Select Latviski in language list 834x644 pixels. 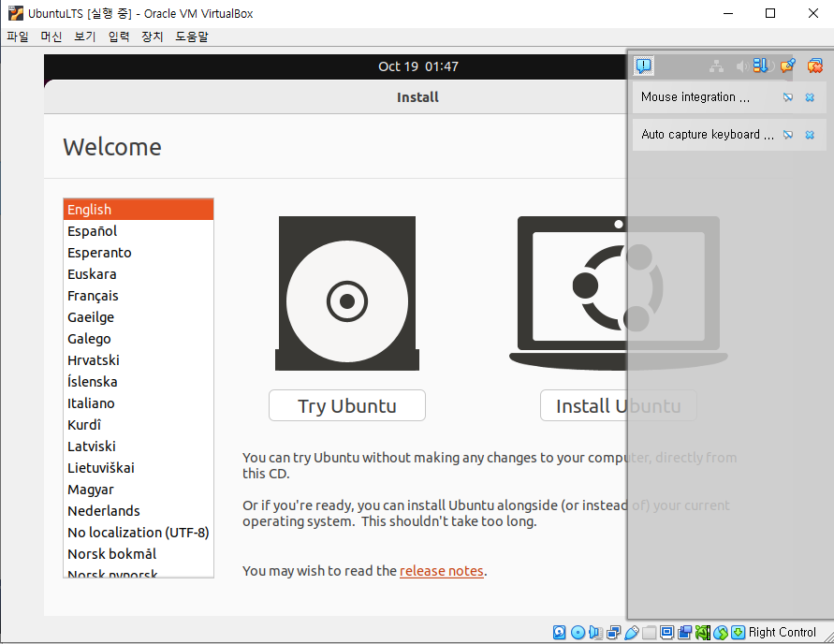[139, 446]
